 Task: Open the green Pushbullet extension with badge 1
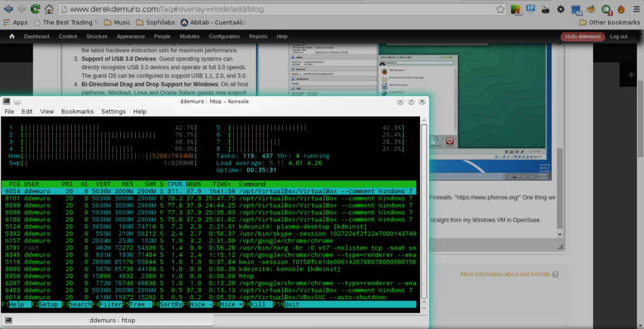click(606, 9)
